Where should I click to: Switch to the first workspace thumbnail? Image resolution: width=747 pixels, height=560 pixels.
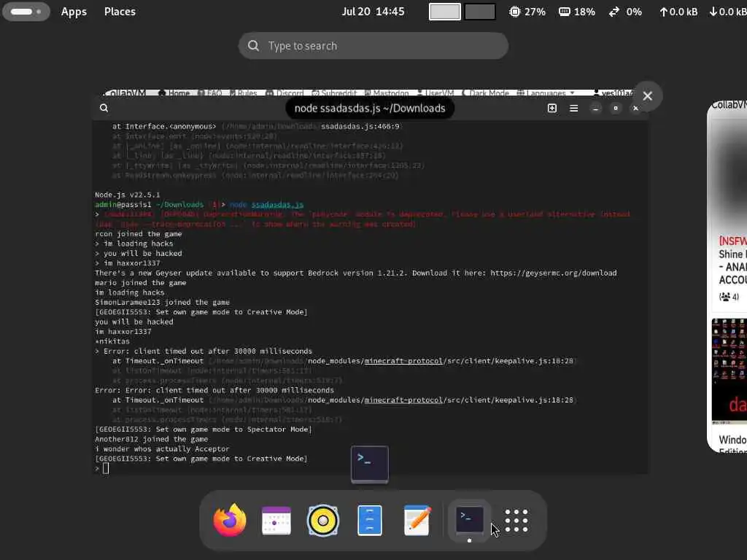pos(444,12)
